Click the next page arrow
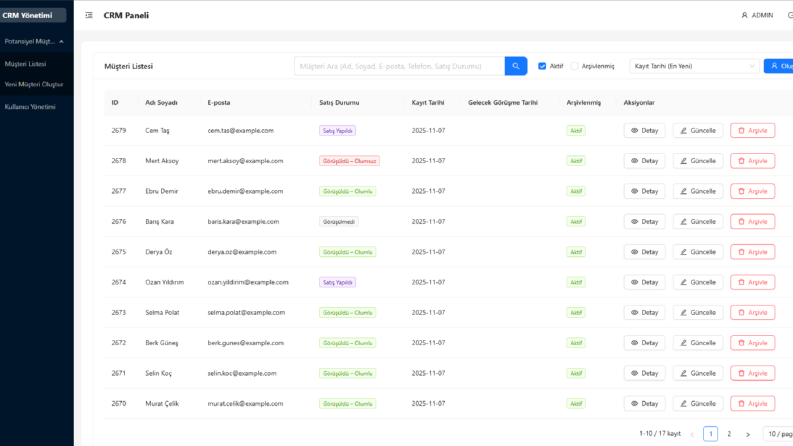The image size is (793, 446). point(747,434)
